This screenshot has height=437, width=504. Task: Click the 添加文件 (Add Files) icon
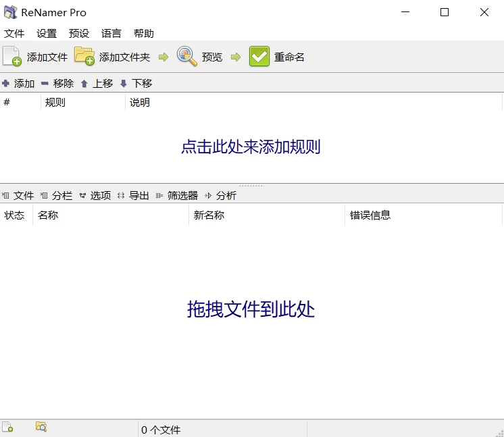coord(12,57)
